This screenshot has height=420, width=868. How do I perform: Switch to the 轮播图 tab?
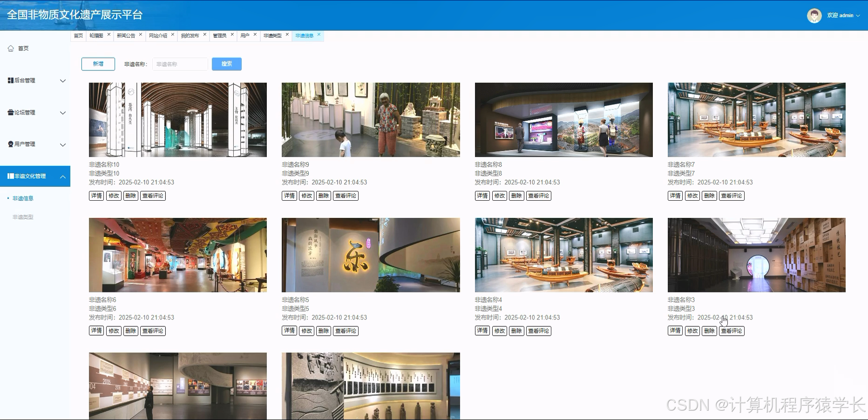coord(96,36)
